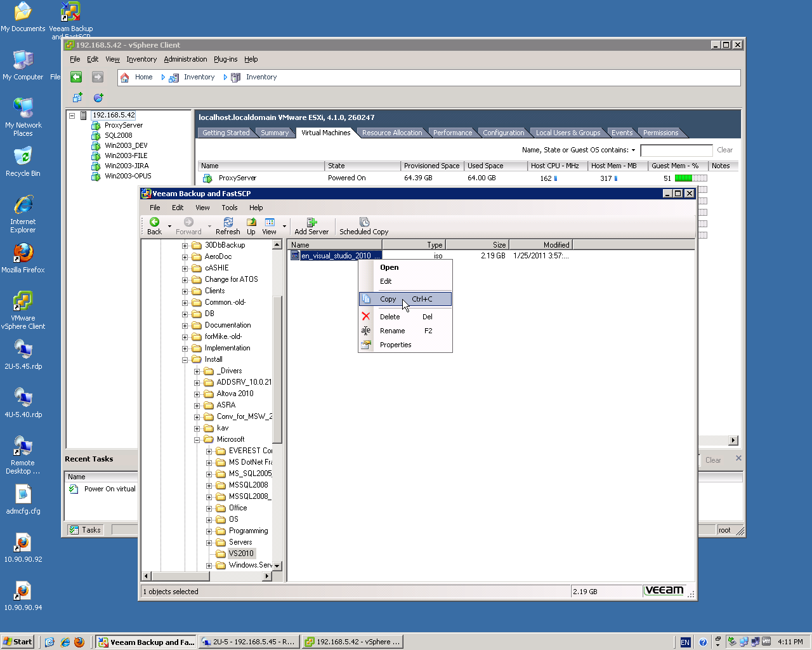812x650 pixels.
Task: Switch to the Summary tab in vSphere
Action: click(x=275, y=133)
